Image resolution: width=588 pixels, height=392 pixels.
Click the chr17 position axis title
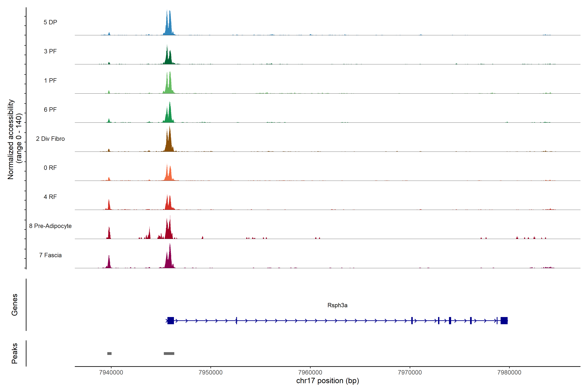click(x=327, y=381)
